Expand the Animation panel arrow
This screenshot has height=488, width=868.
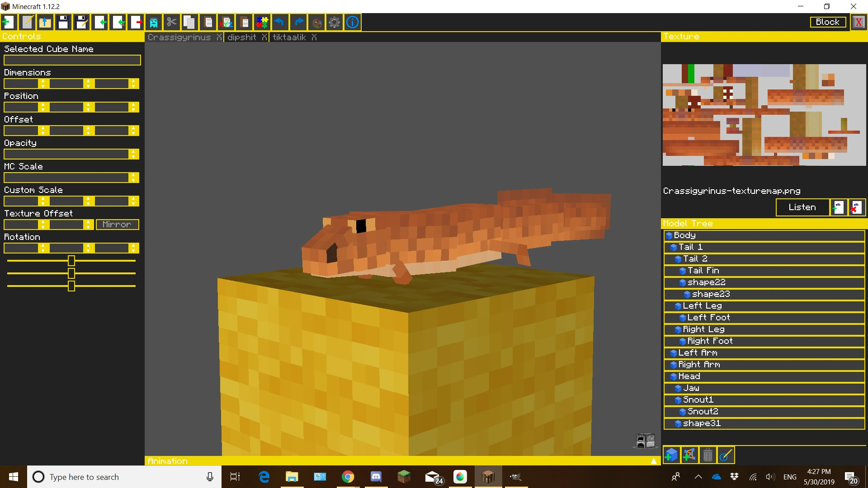tap(653, 461)
